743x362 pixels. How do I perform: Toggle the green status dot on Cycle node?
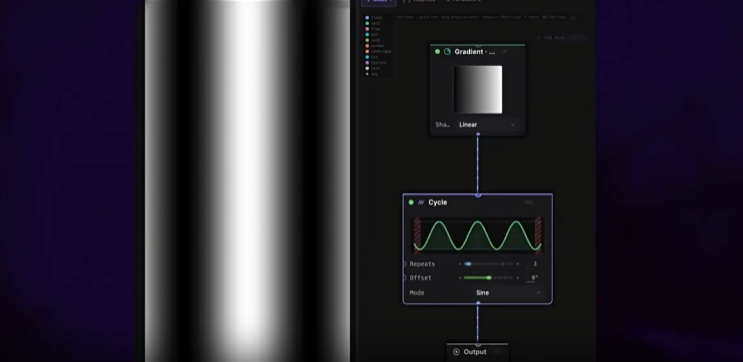coord(411,202)
